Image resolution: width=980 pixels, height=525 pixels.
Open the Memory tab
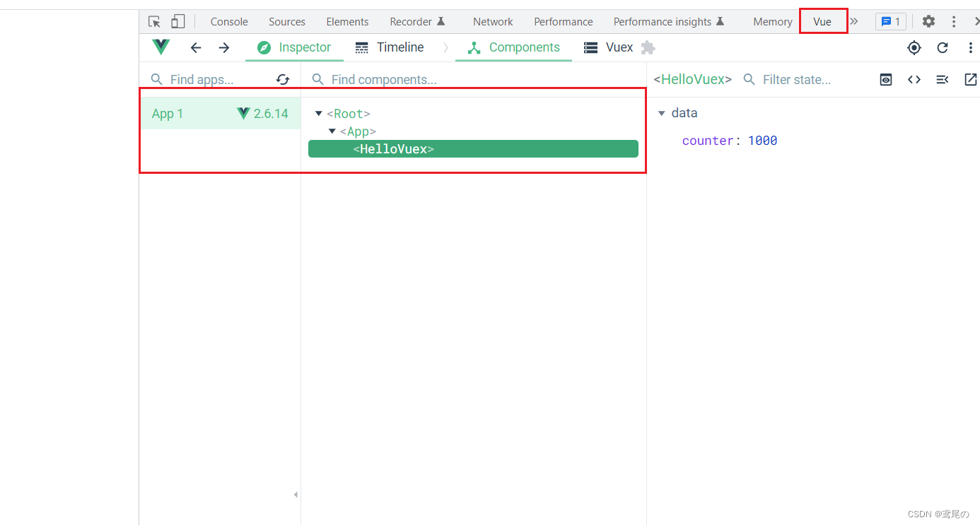(772, 22)
